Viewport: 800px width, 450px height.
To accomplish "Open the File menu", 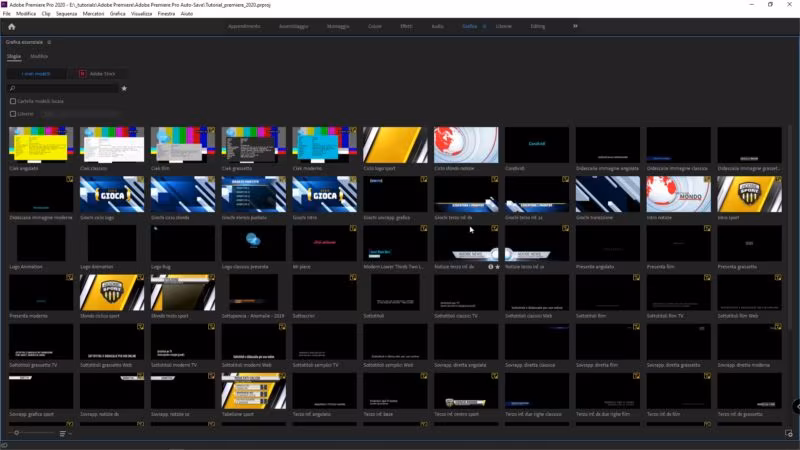I will point(6,14).
